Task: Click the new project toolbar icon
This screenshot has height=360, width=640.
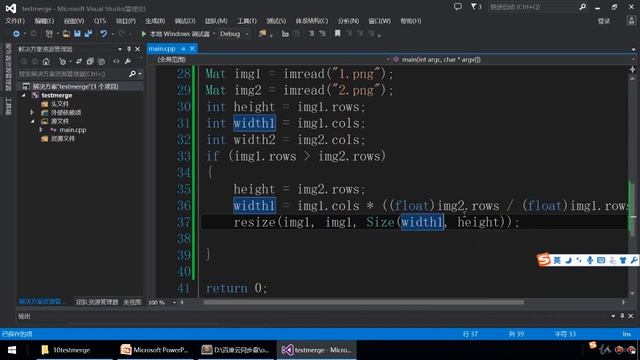Action: point(49,34)
